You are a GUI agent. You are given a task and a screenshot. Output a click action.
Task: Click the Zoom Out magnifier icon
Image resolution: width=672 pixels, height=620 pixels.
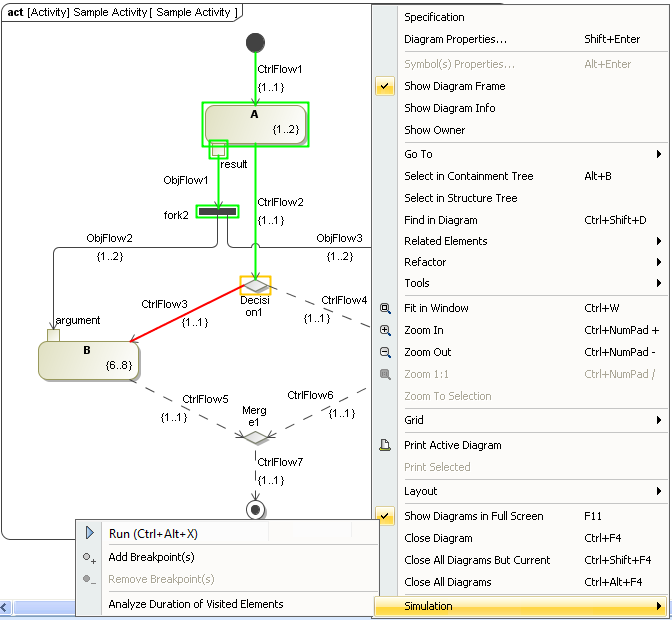(x=386, y=352)
